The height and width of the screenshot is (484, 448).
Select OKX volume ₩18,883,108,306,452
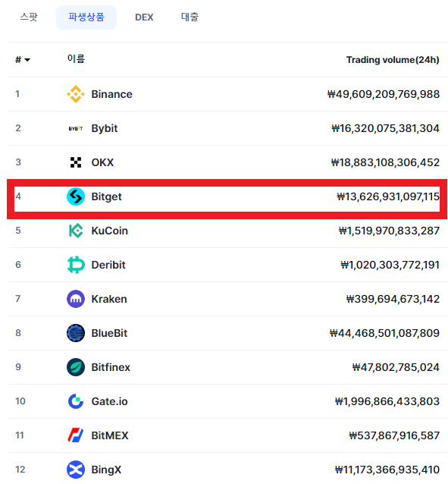[x=385, y=162]
